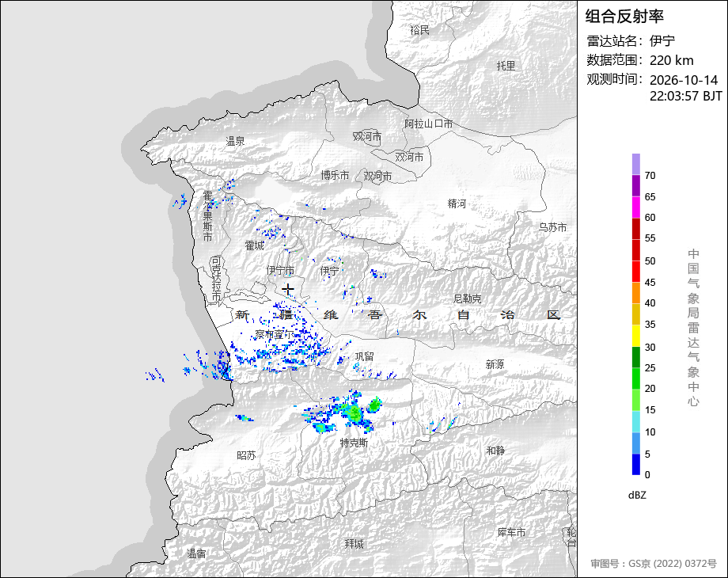Click the magenta 60–65 dBZ legend band
This screenshot has width=728, height=578.
pyautogui.click(x=635, y=207)
